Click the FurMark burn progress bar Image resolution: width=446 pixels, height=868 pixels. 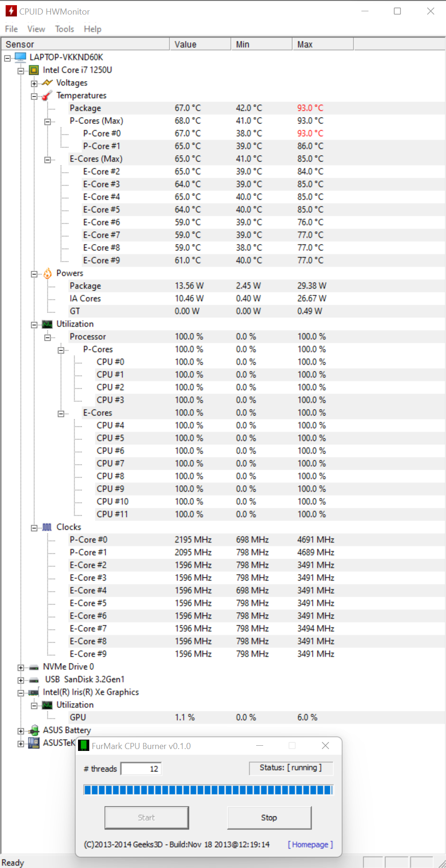pyautogui.click(x=208, y=789)
